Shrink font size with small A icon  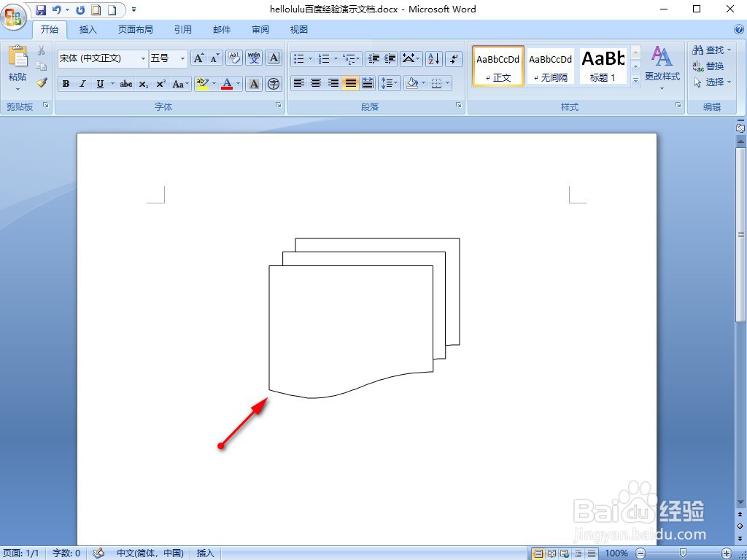[214, 58]
